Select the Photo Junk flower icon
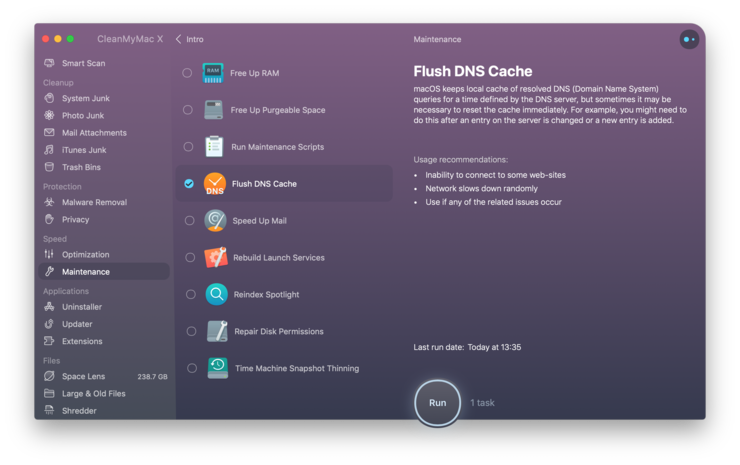The height and width of the screenshot is (465, 740). (49, 115)
